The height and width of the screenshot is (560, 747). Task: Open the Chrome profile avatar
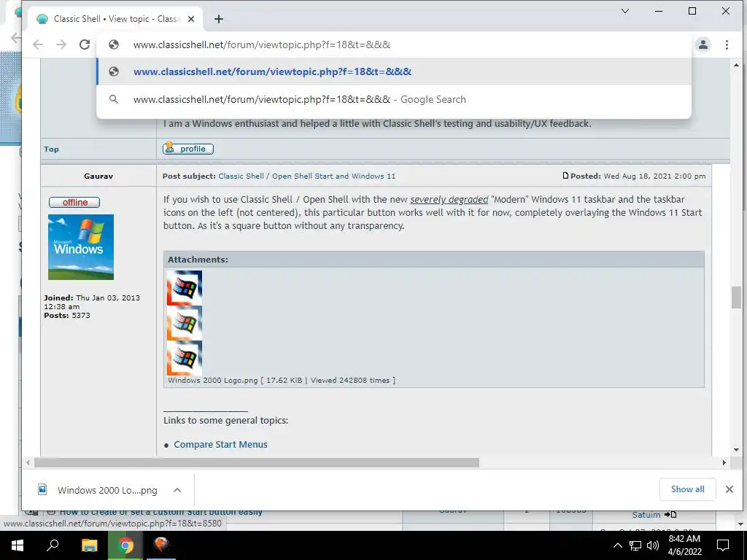click(x=703, y=44)
